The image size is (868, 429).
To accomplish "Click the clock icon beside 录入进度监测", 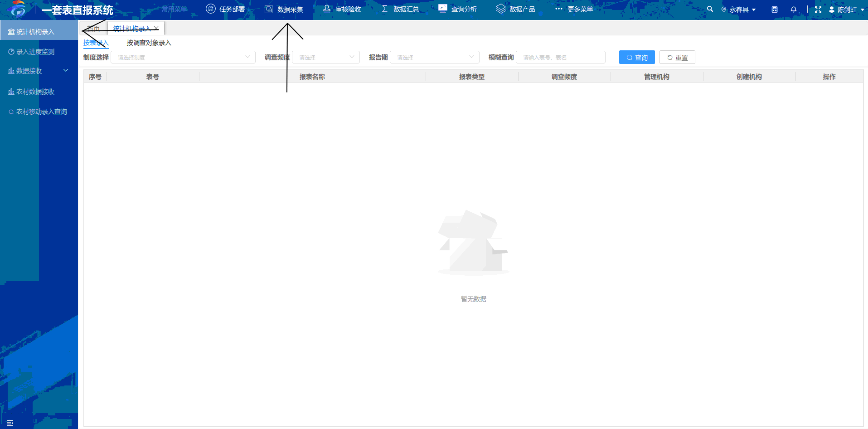I will click(11, 52).
